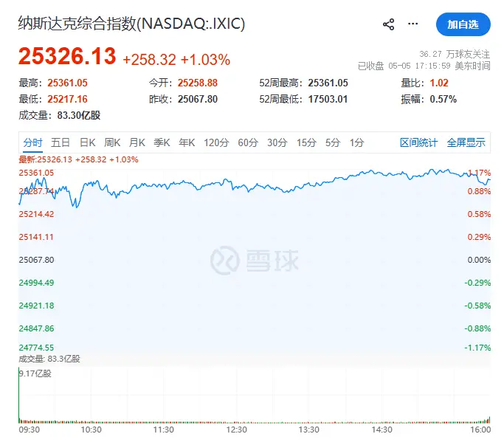Click the 09:30 time axis label

30,430
